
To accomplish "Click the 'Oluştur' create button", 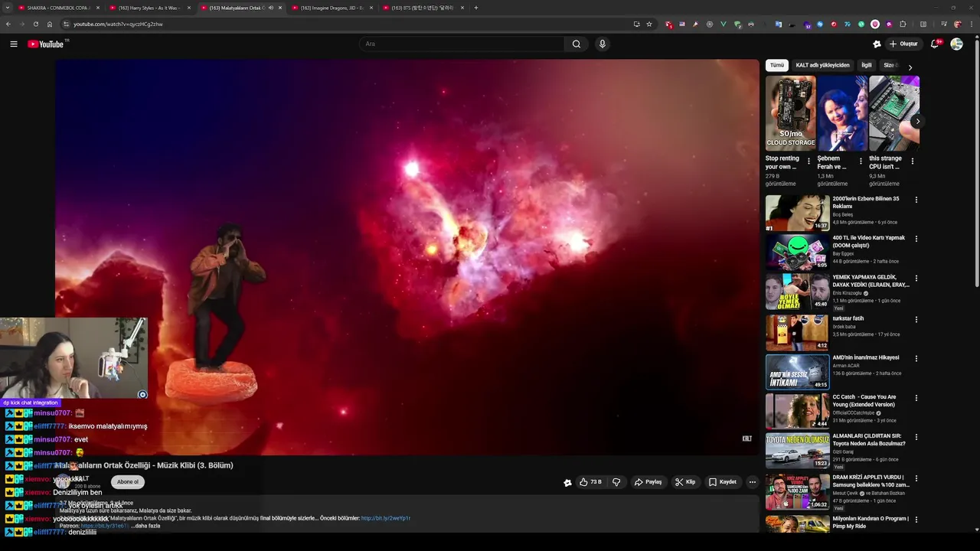I will click(x=903, y=44).
